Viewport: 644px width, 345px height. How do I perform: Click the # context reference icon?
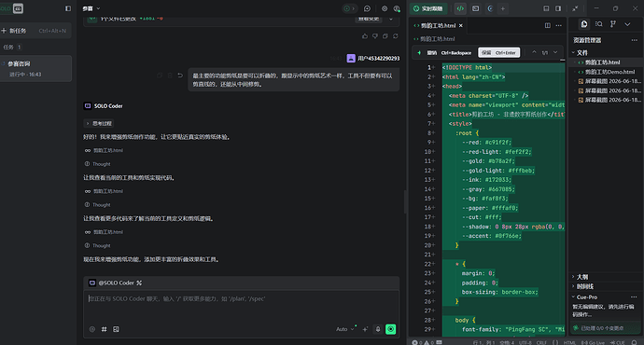click(104, 329)
